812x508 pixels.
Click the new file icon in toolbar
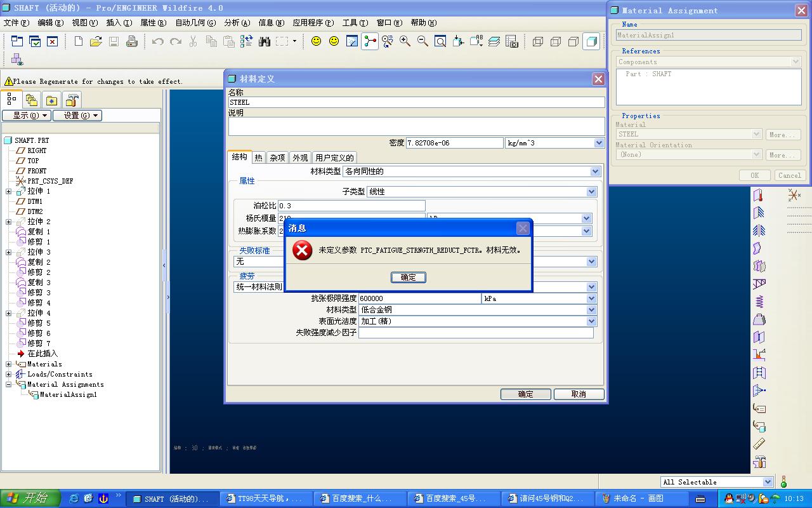pyautogui.click(x=78, y=41)
